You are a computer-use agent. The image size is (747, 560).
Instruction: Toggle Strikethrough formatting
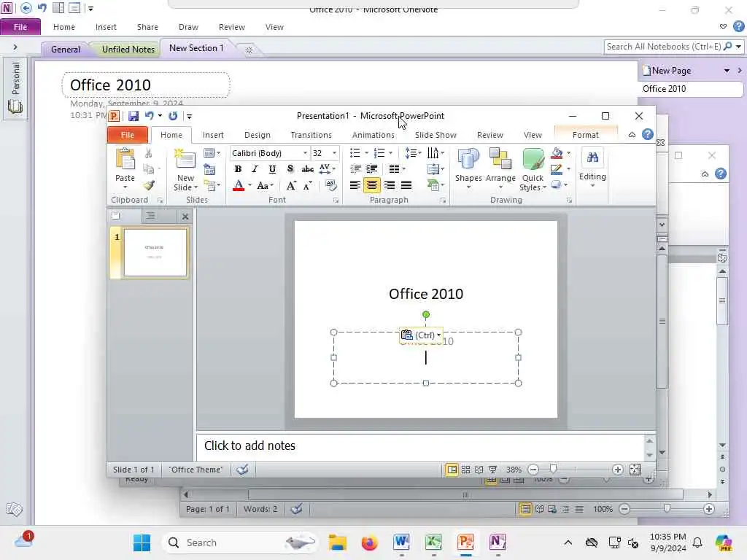click(308, 169)
